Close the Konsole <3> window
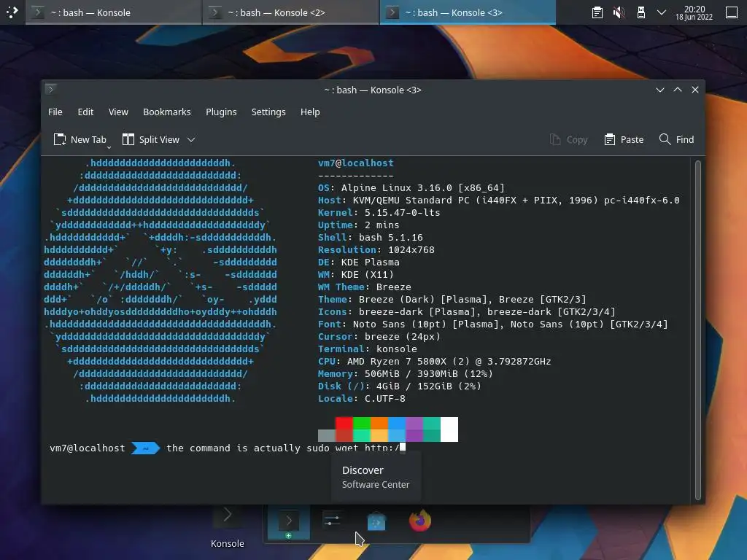This screenshot has width=747, height=560. pos(695,90)
